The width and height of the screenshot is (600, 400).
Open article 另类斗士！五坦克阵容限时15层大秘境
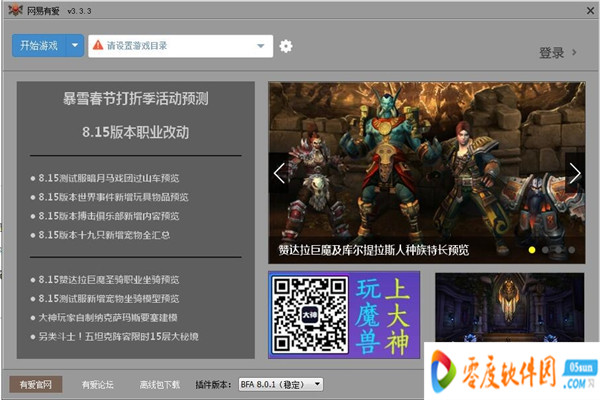(x=118, y=336)
